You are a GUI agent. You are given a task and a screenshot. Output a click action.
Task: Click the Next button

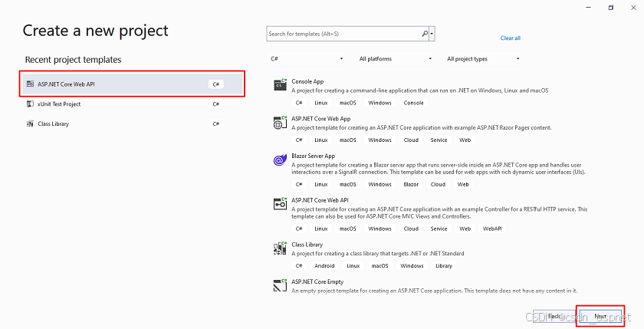coord(600,316)
